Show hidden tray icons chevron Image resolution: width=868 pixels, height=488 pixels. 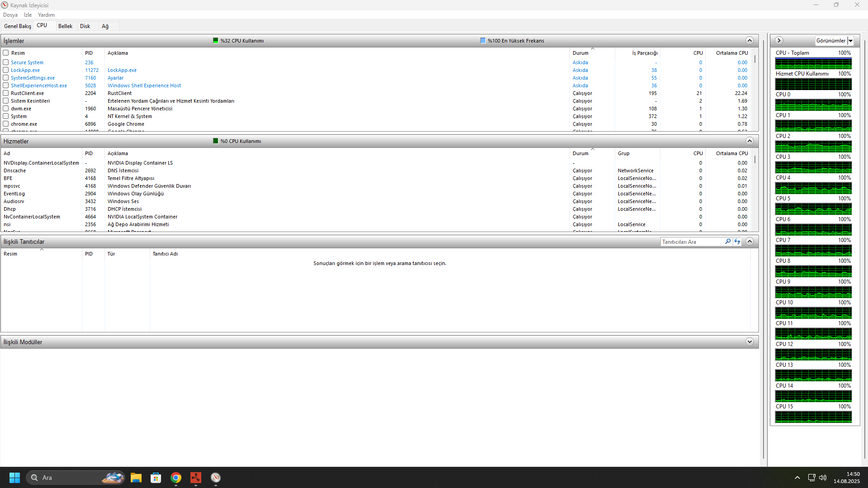click(x=797, y=478)
